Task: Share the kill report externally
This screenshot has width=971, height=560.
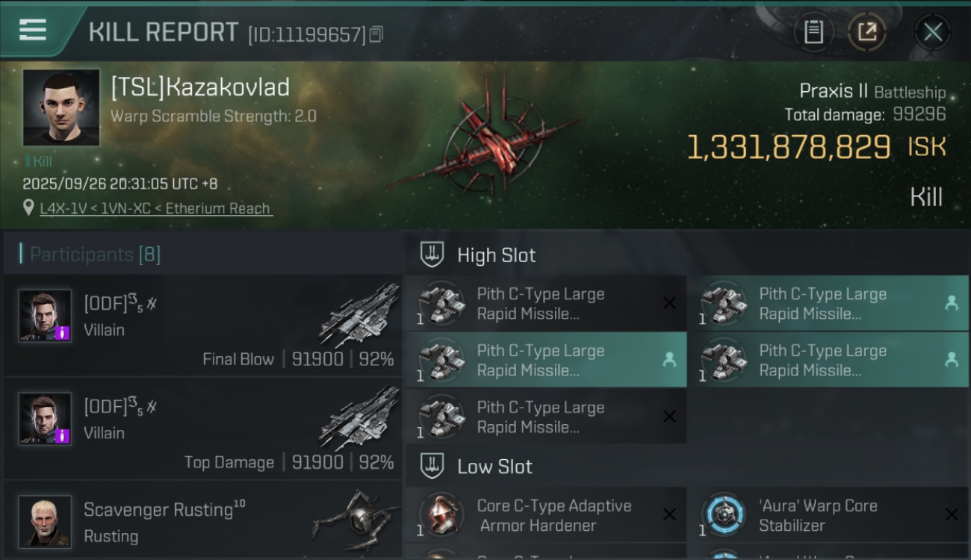Action: pyautogui.click(x=866, y=32)
